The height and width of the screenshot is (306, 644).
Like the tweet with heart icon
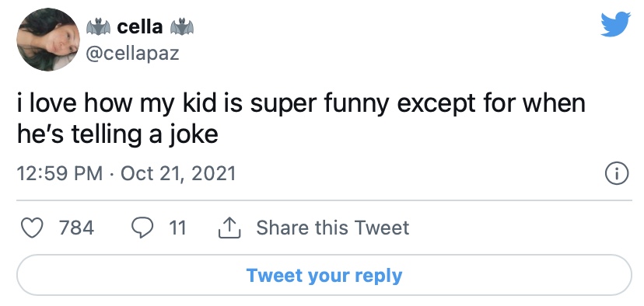click(x=32, y=228)
